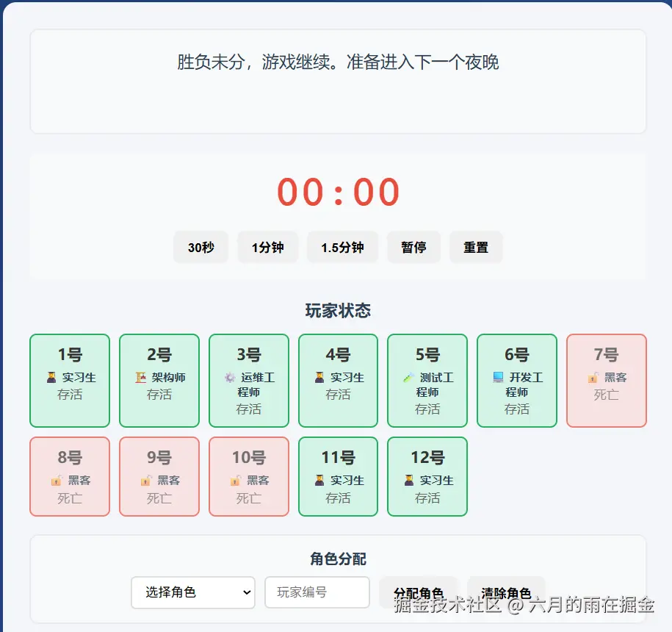Image resolution: width=672 pixels, height=632 pixels.
Task: Select player card 12号
Action: pos(427,476)
